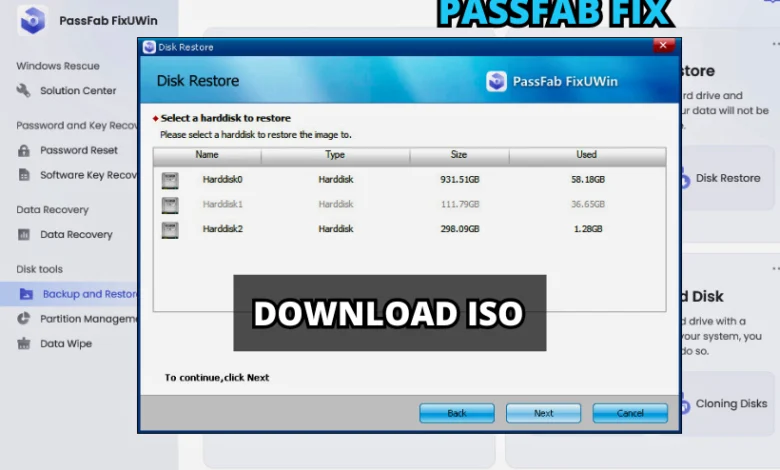Sort by the Used column header
This screenshot has width=780, height=470.
click(587, 155)
